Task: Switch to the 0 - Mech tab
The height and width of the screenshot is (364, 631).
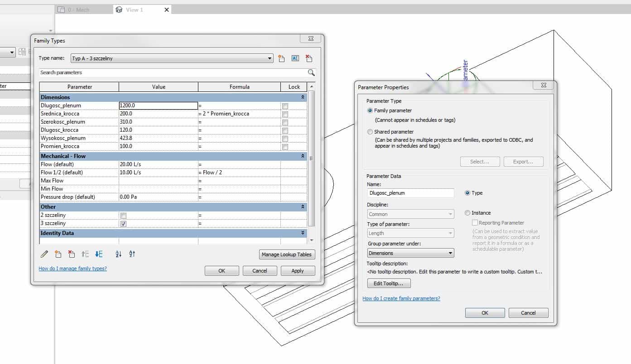Action: click(78, 10)
